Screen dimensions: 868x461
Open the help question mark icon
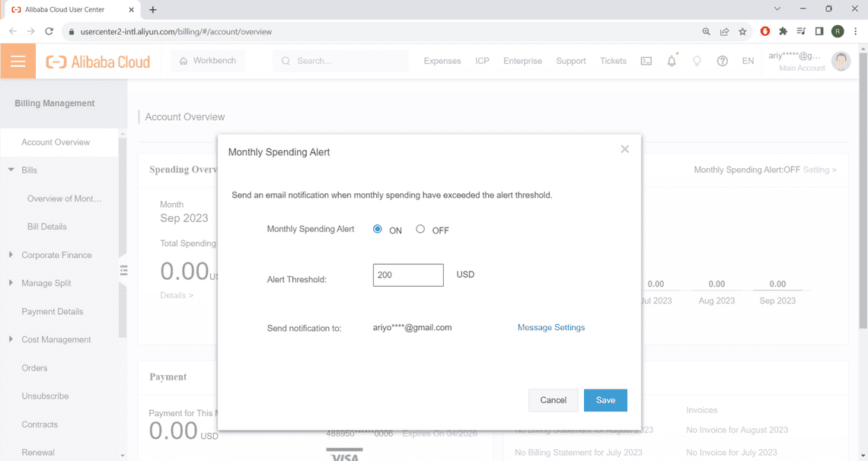click(x=722, y=62)
